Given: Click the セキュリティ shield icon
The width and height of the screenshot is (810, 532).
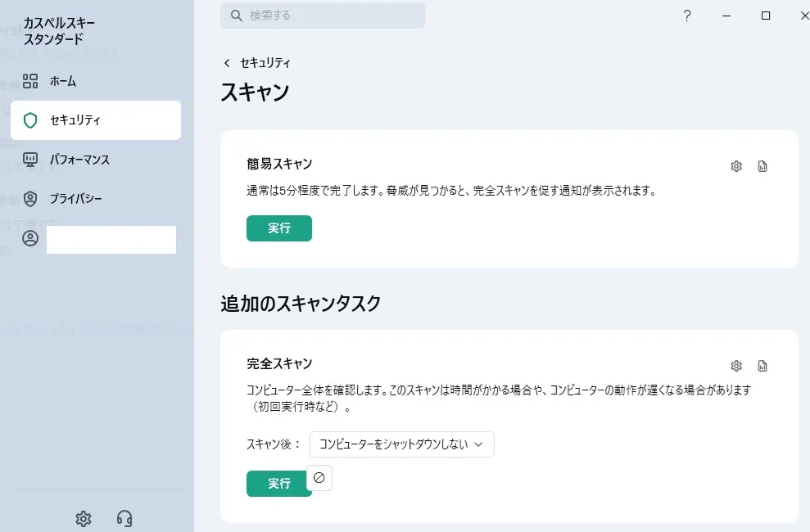Looking at the screenshot, I should (x=30, y=120).
